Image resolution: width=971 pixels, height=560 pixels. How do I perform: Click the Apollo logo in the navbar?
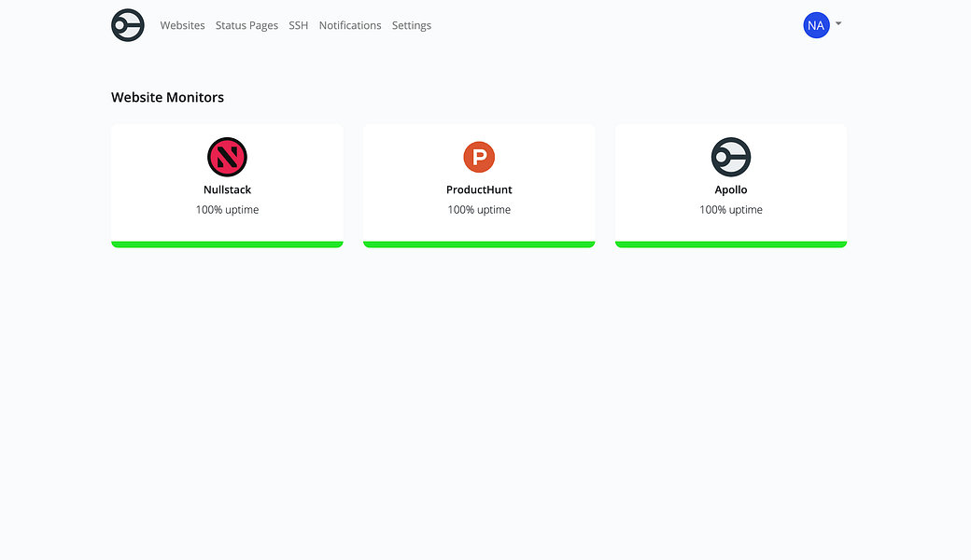pos(128,25)
